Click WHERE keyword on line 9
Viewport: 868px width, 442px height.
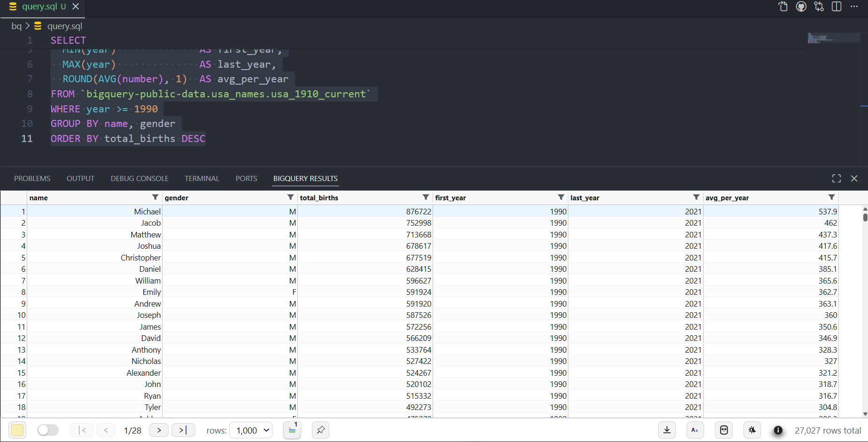point(65,109)
